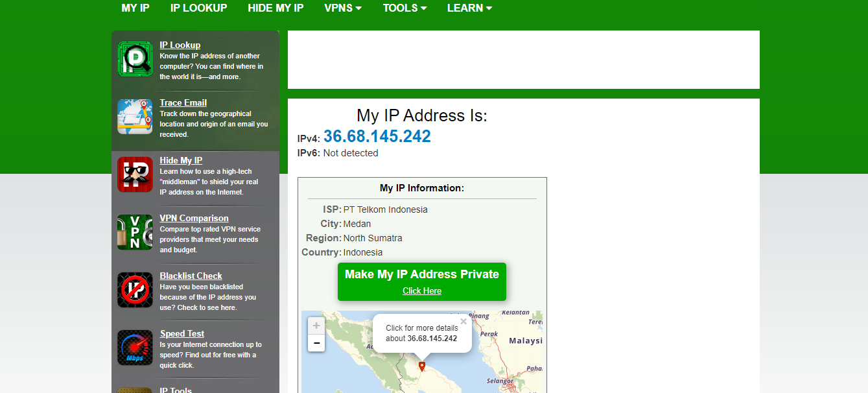The width and height of the screenshot is (868, 393).
Task: Click the Country value Indonesia
Action: click(363, 252)
